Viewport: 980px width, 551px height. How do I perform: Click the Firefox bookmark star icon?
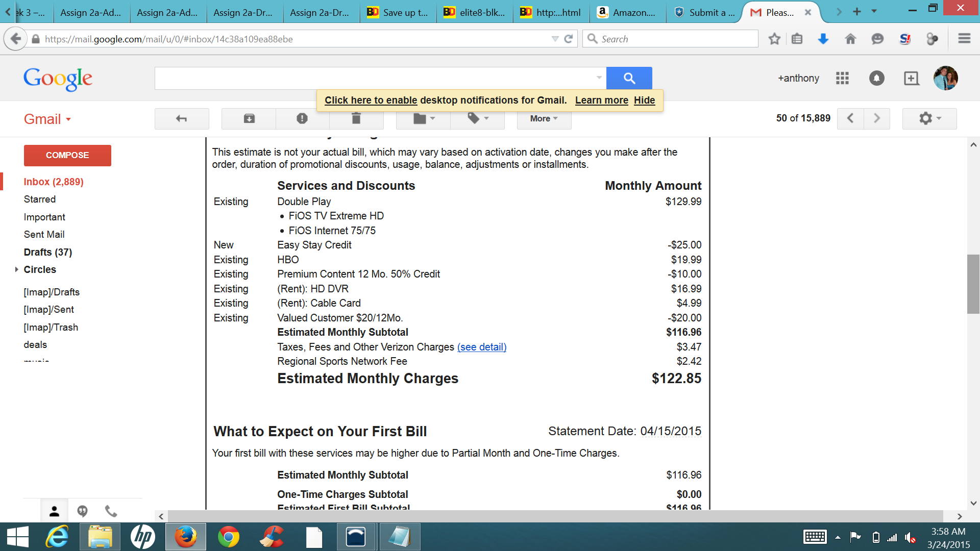774,39
